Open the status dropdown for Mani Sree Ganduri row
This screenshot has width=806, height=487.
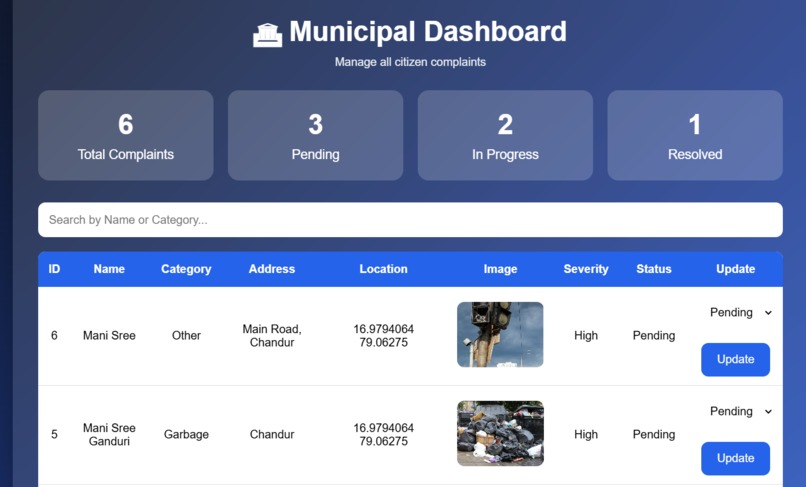tap(740, 411)
